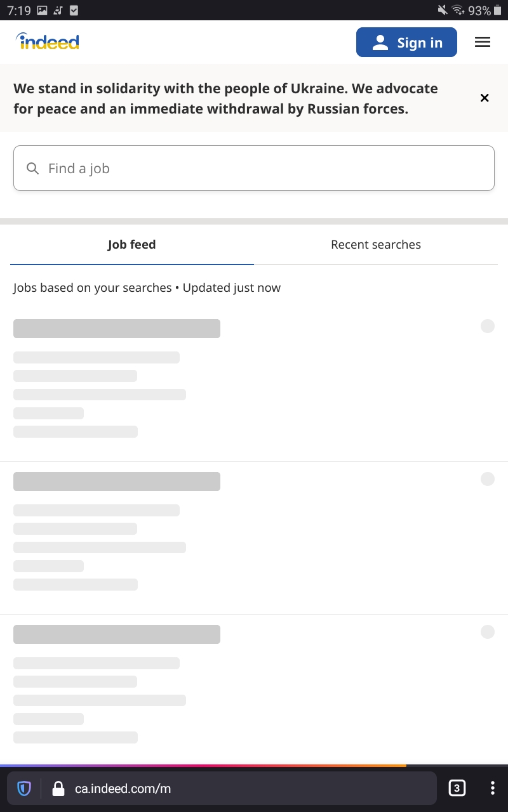Focus the Find a job search field

tap(254, 168)
